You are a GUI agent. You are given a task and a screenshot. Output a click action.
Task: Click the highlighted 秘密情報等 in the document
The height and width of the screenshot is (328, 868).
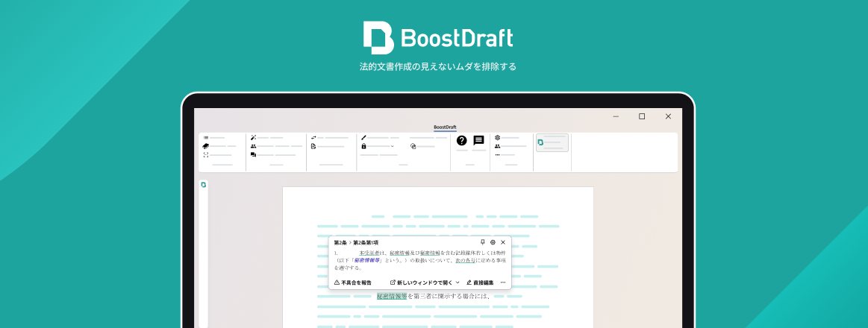coord(392,296)
